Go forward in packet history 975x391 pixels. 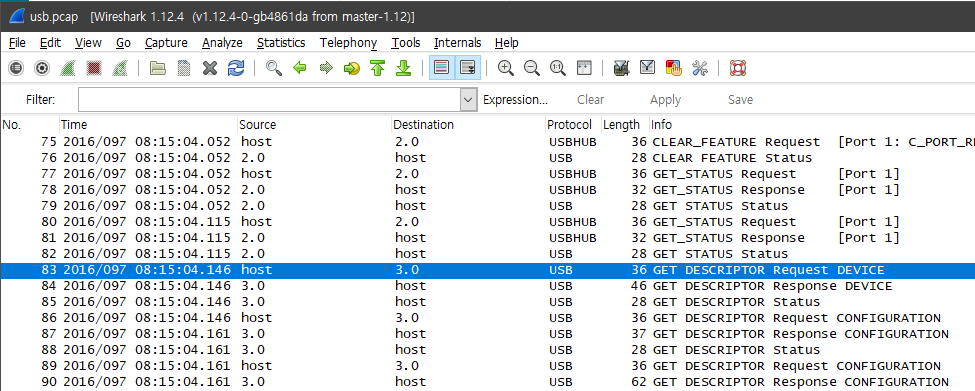[x=326, y=68]
